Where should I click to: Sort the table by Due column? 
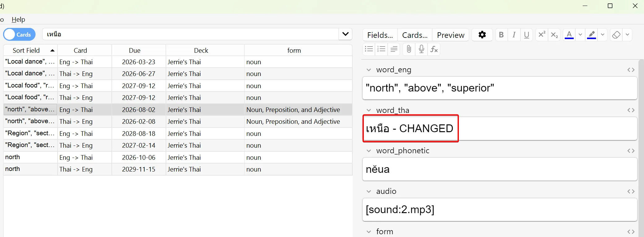click(x=135, y=50)
